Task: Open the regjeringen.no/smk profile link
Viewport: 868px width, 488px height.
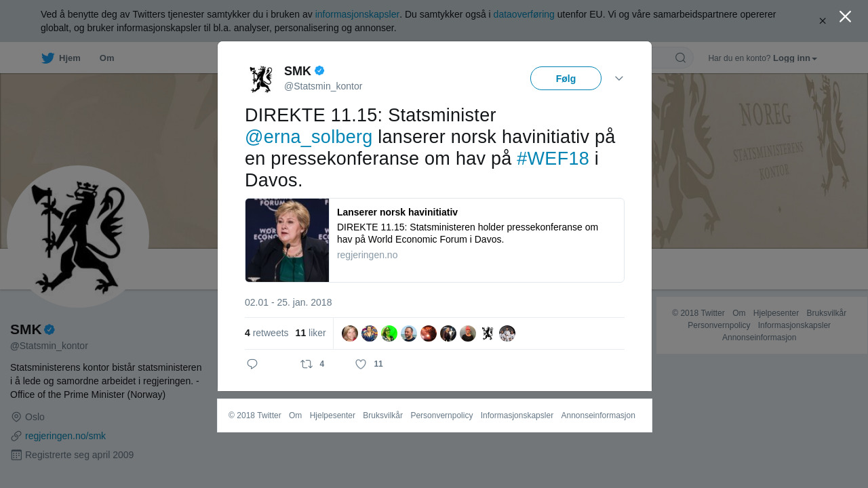Action: 65,436
